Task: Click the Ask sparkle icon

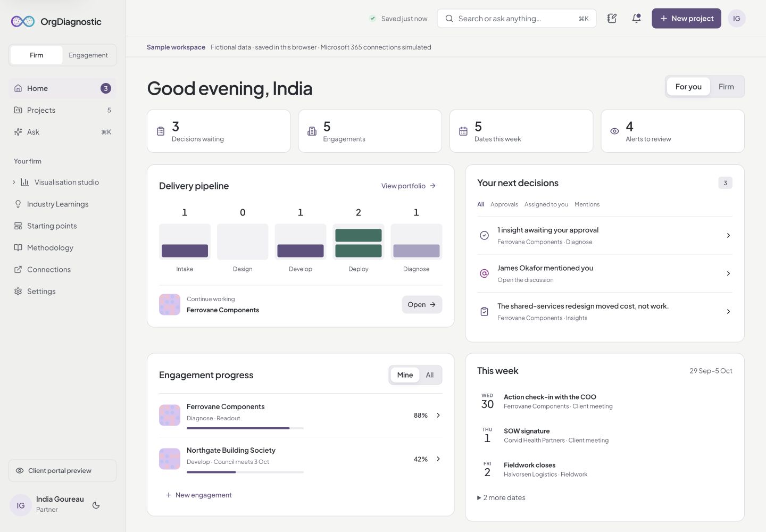Action: pyautogui.click(x=18, y=132)
